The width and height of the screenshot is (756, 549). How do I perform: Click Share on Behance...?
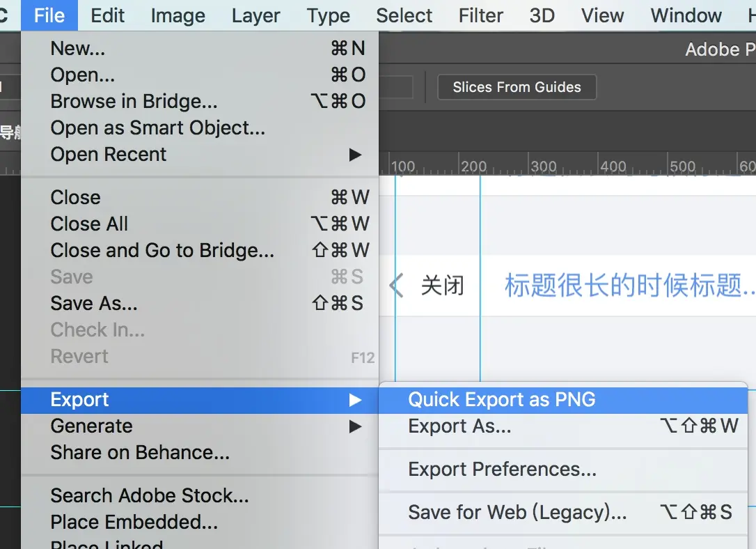[140, 453]
